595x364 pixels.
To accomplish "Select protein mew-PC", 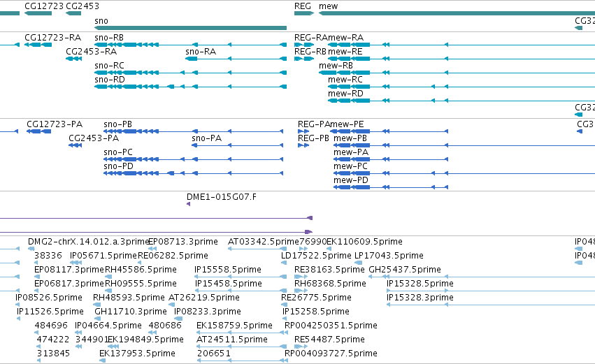I will tap(464, 174).
